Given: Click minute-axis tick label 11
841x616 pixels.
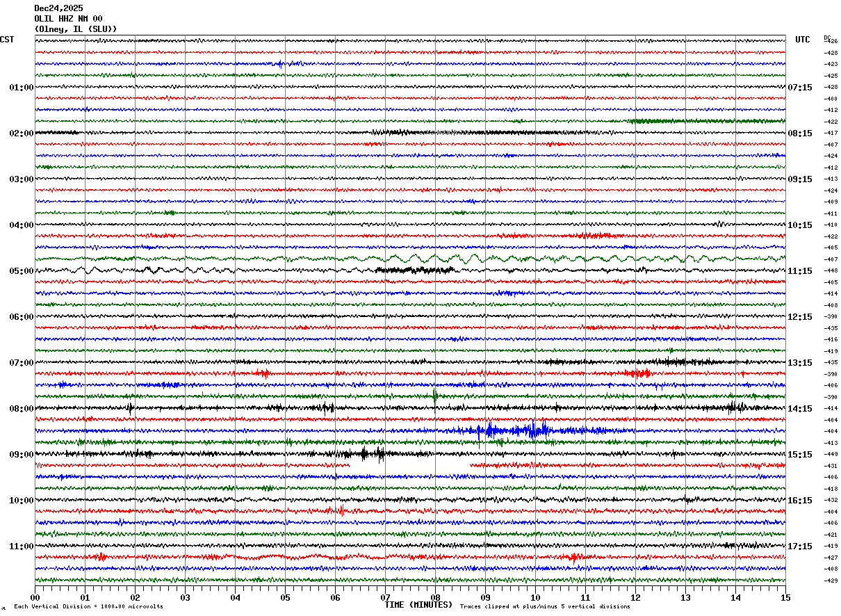Looking at the screenshot, I should click(x=585, y=597).
